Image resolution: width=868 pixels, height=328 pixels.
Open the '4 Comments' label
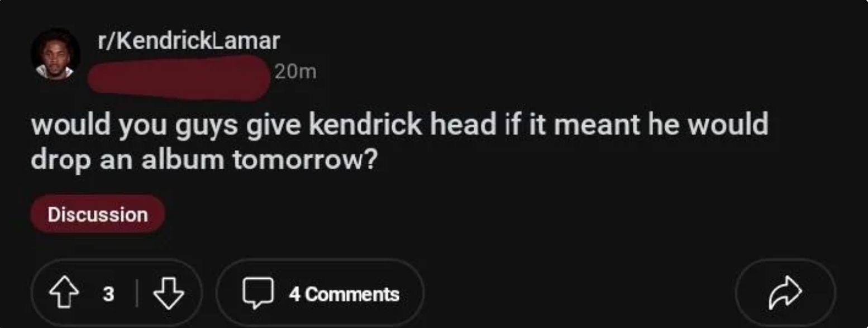tap(344, 294)
